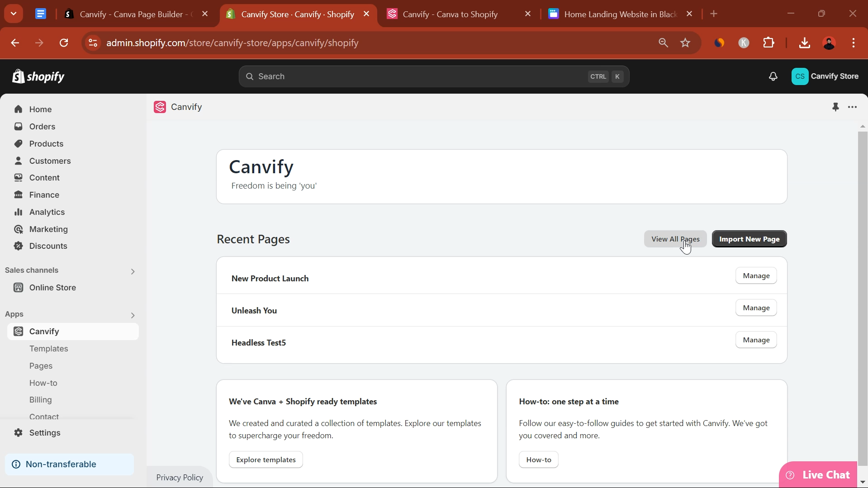Reload the page

(x=64, y=43)
